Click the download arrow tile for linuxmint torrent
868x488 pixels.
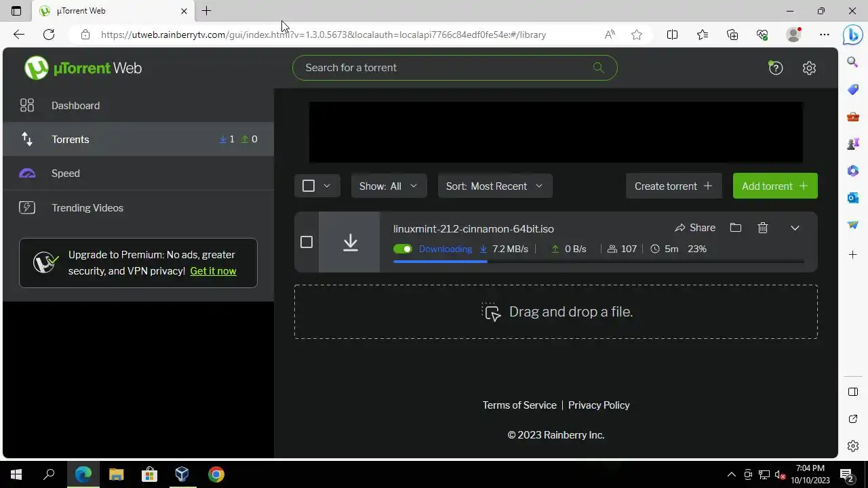tap(350, 242)
